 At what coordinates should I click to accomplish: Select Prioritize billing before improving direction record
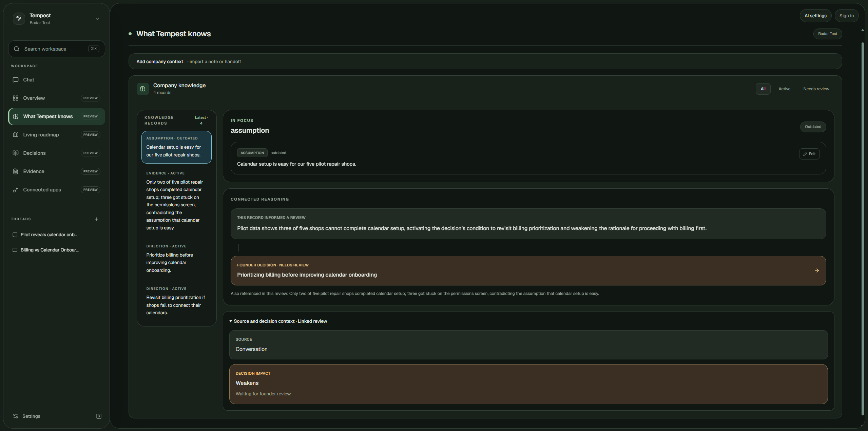[x=176, y=258]
